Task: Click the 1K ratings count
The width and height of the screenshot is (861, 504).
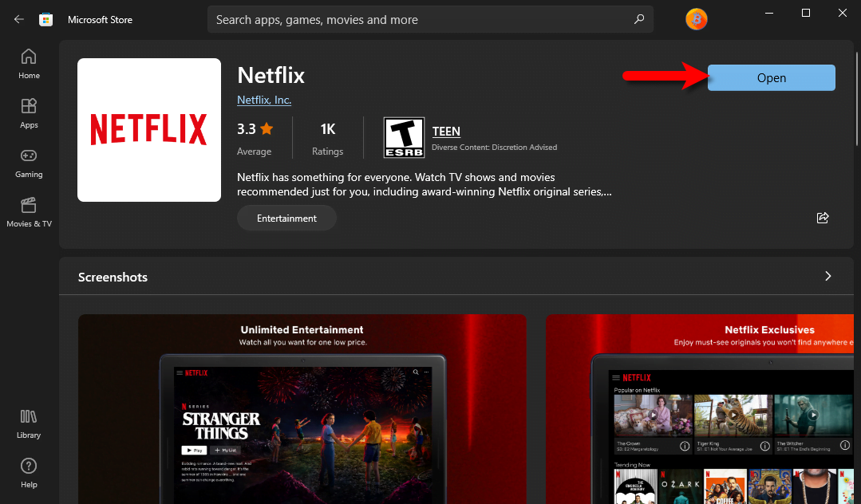Action: pyautogui.click(x=328, y=129)
